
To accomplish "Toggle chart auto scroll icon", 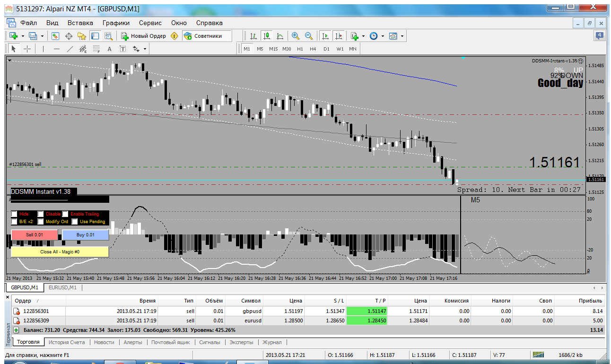I will point(325,36).
